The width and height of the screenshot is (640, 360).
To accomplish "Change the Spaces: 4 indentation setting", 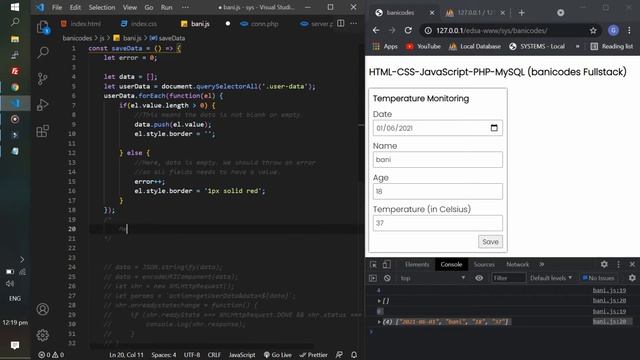I will 164,355.
